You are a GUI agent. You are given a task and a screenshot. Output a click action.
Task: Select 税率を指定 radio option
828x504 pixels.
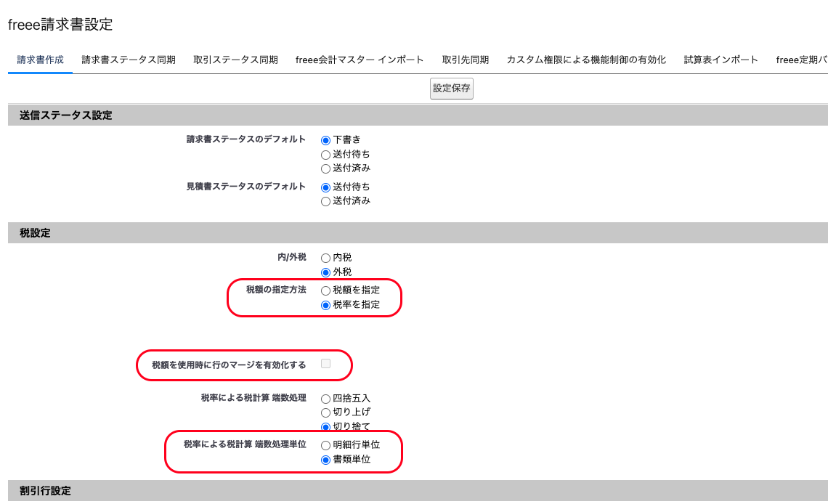click(x=326, y=305)
